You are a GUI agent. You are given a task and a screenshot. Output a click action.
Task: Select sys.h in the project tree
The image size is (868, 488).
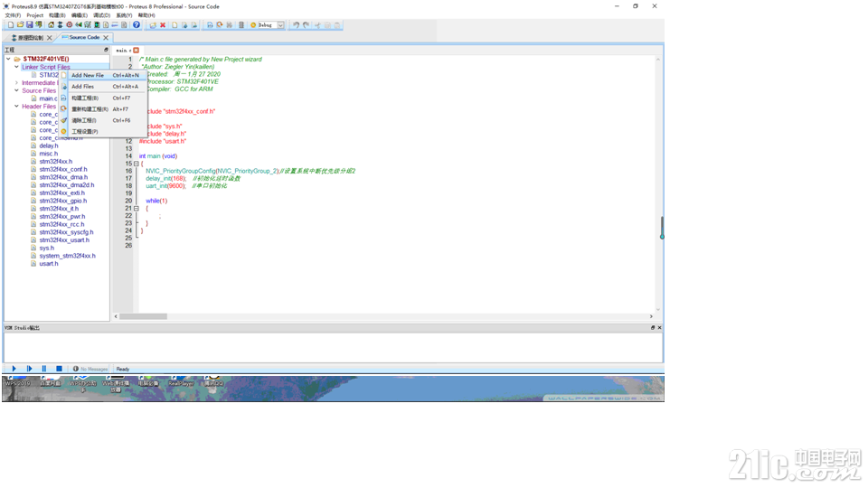[46, 248]
